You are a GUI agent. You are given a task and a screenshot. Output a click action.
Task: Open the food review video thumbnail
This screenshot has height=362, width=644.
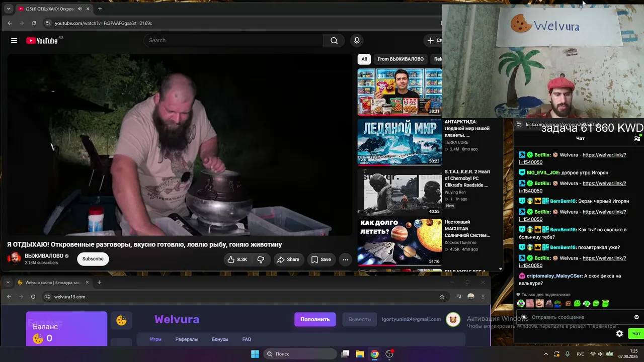click(399, 92)
